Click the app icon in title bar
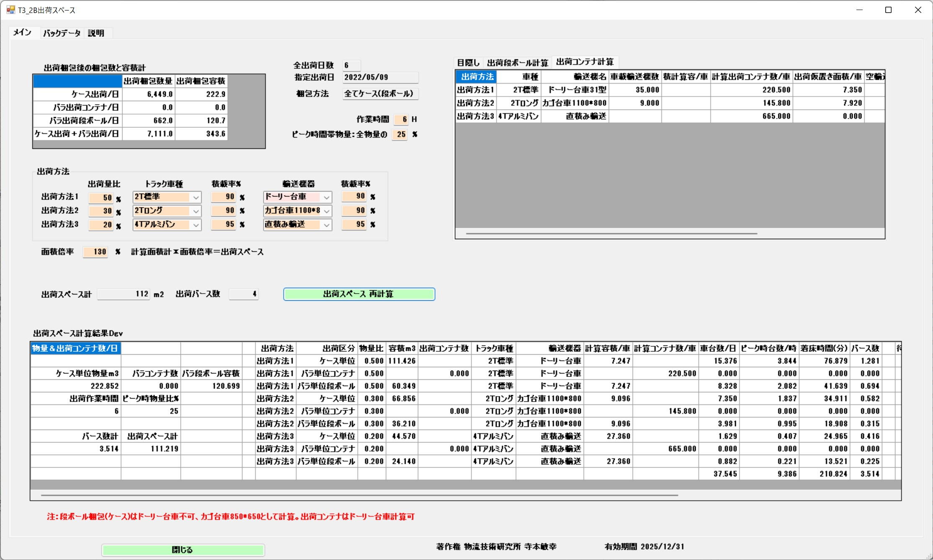The width and height of the screenshot is (933, 560). 10,10
